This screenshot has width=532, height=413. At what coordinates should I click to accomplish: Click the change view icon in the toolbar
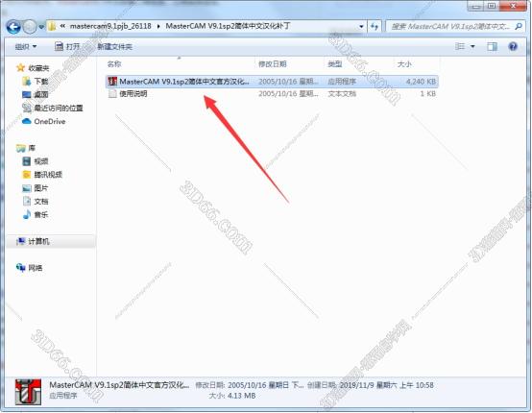(x=460, y=46)
